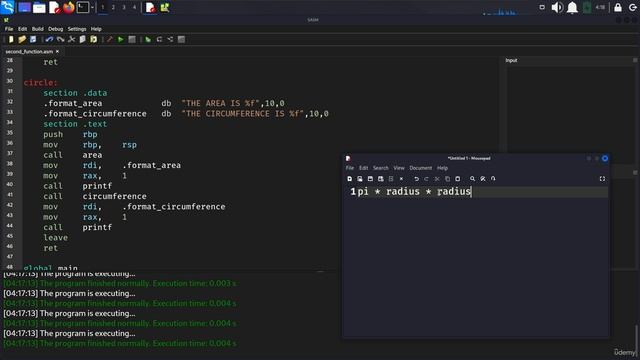Switch to workspace 4 in panel
This screenshot has height=360, width=640.
coord(134,7)
